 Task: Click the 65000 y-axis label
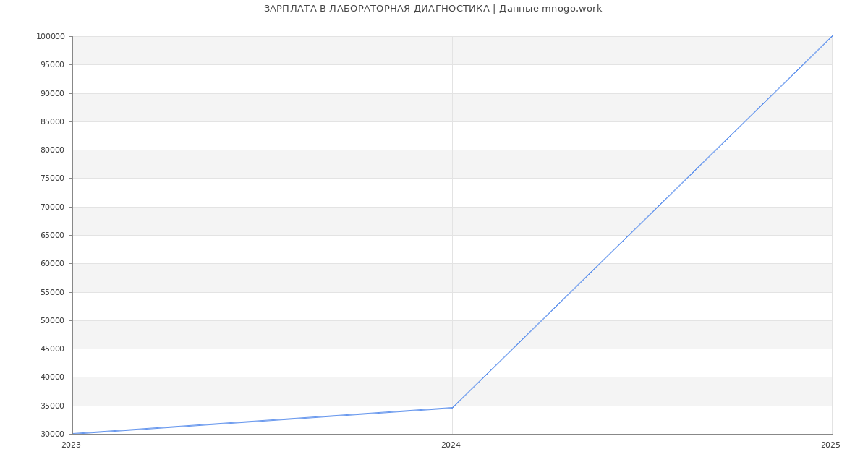(52, 235)
